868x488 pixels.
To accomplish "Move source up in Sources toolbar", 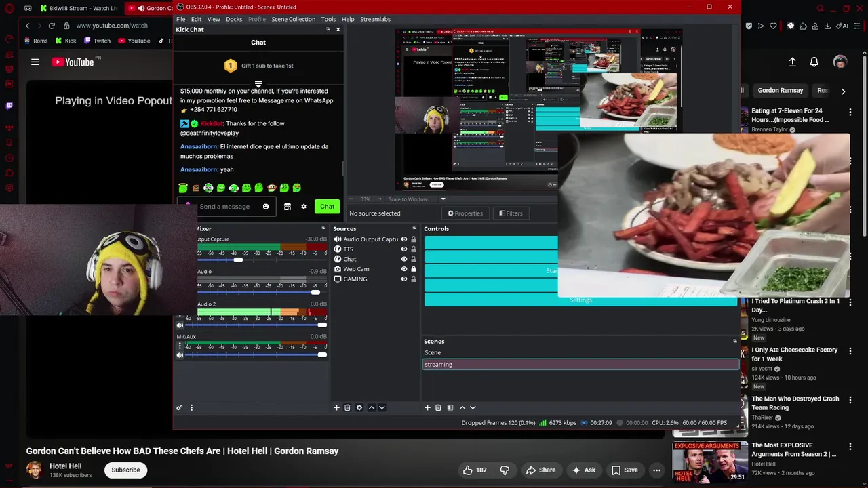I will (x=371, y=407).
